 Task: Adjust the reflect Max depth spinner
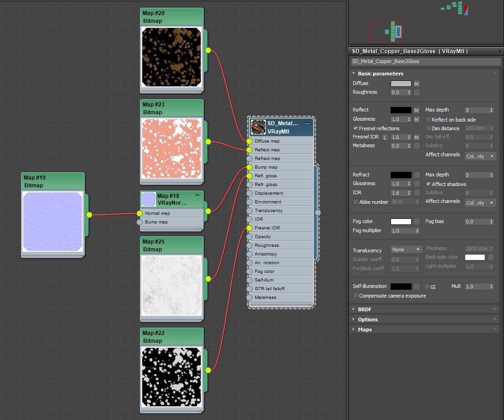(492, 110)
